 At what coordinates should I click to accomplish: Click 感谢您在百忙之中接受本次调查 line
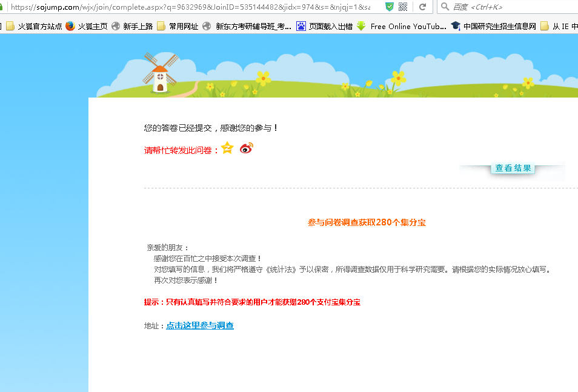pyautogui.click(x=208, y=259)
